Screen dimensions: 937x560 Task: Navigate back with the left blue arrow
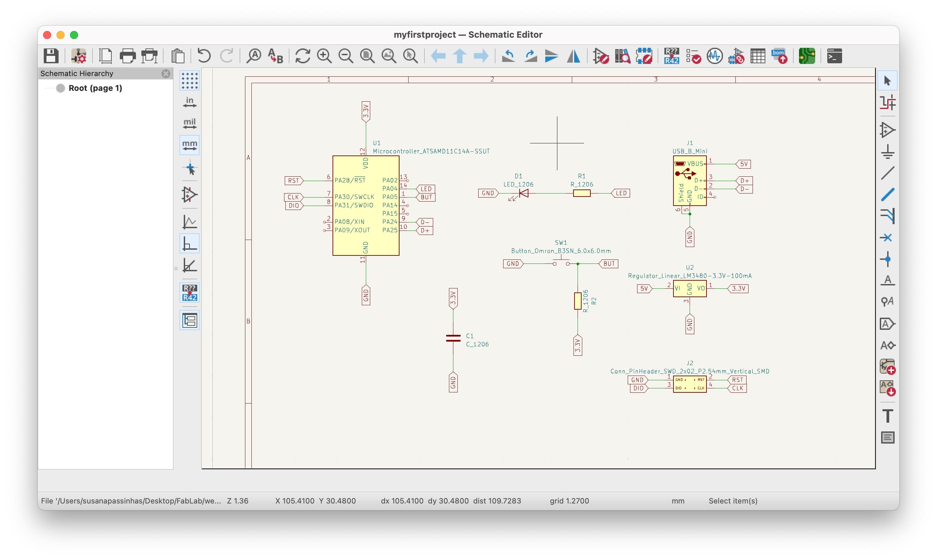pos(438,56)
